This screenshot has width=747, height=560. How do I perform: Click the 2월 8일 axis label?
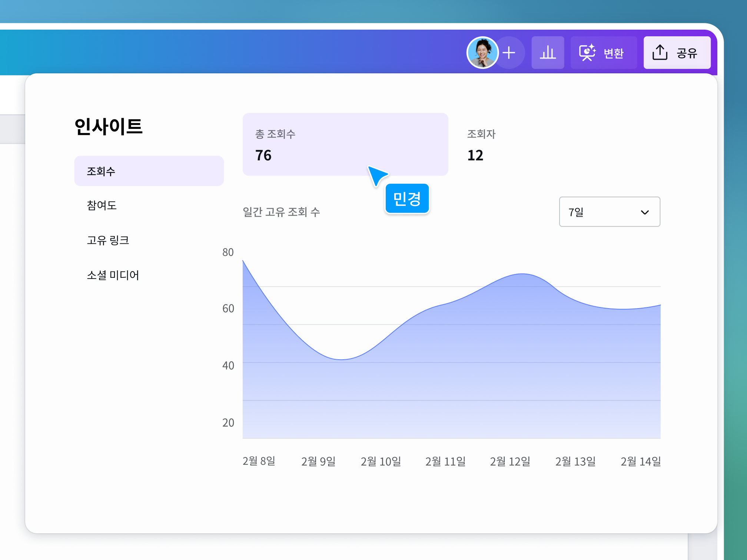pyautogui.click(x=259, y=461)
